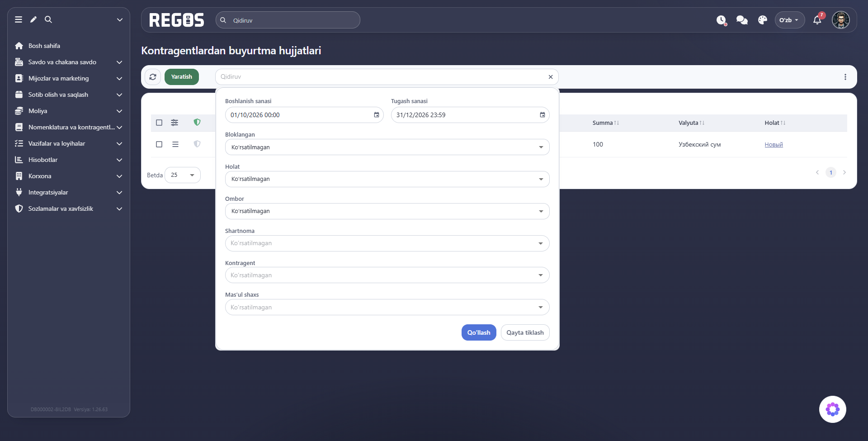The height and width of the screenshot is (441, 868).
Task: Open the chat messages icon
Action: click(742, 20)
